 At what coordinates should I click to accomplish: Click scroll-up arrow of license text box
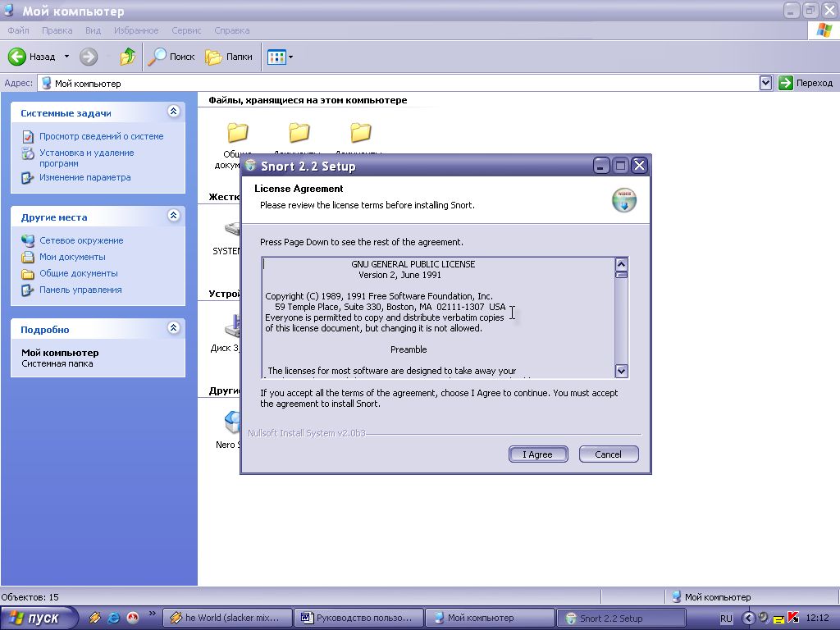tap(622, 264)
